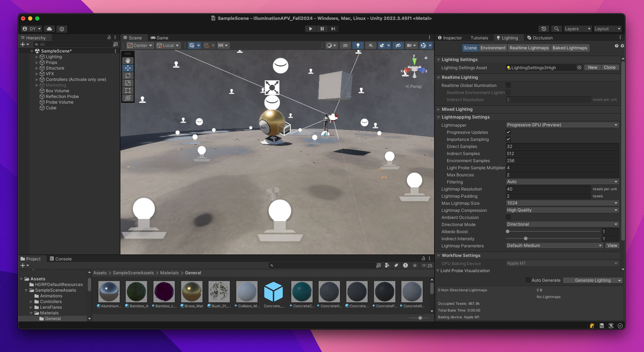The width and height of the screenshot is (644, 352).
Task: Click the Step frame button
Action: pyautogui.click(x=333, y=29)
